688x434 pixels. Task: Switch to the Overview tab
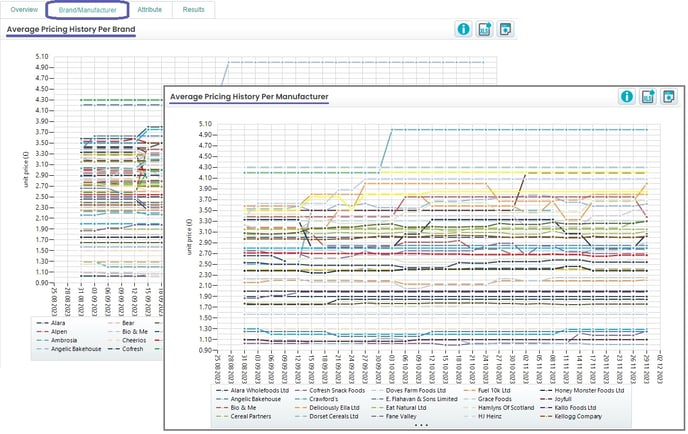[24, 10]
